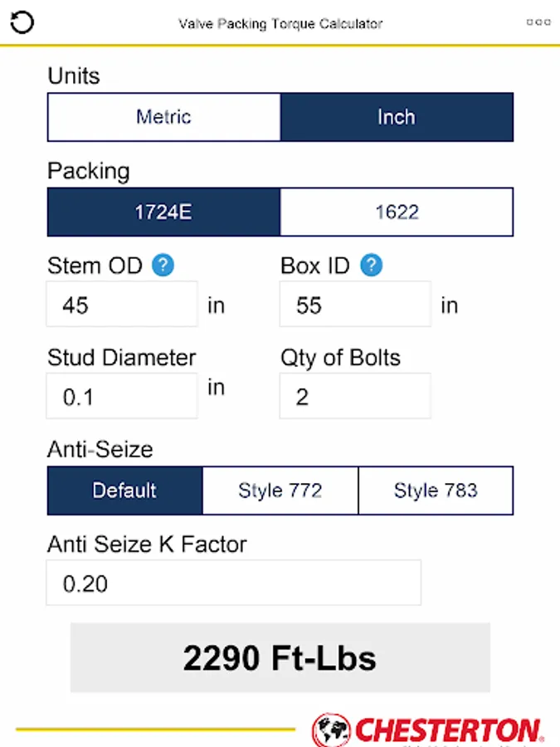Click the reset refresh icon
Viewport: 560px width, 747px height.
tap(22, 22)
